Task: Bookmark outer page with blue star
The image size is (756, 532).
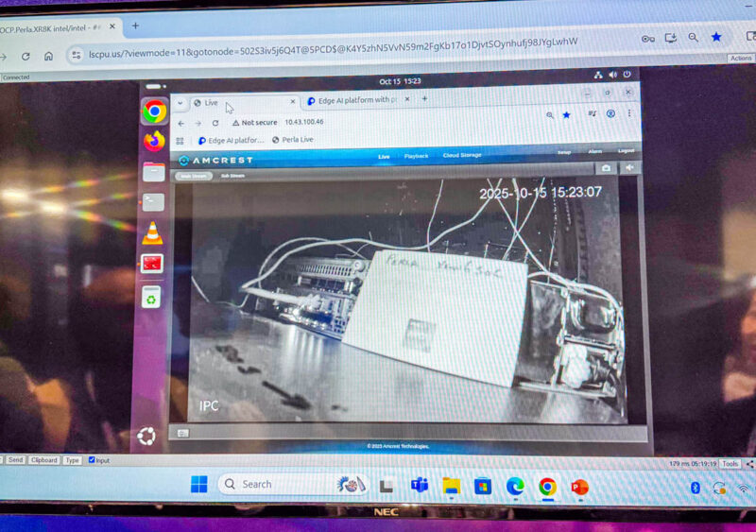Action: [x=716, y=37]
